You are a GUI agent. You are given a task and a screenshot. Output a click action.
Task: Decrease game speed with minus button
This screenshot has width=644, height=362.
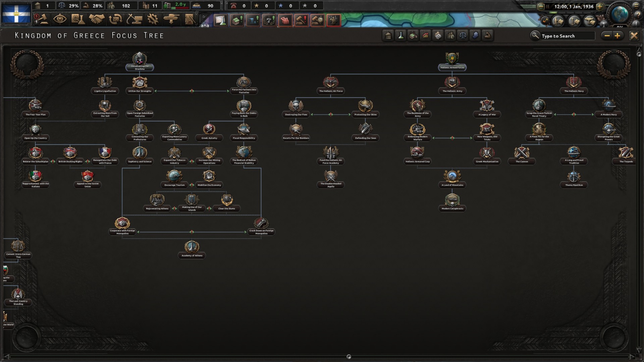coord(541,6)
